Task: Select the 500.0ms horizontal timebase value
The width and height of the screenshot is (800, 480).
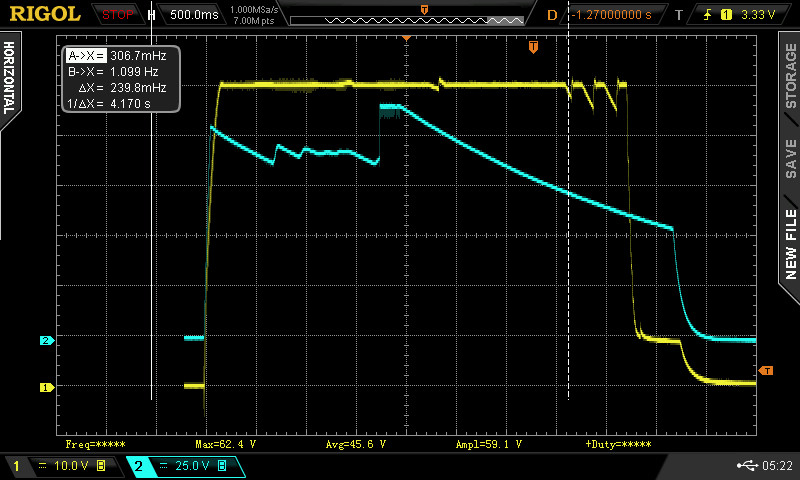Action: (x=194, y=15)
